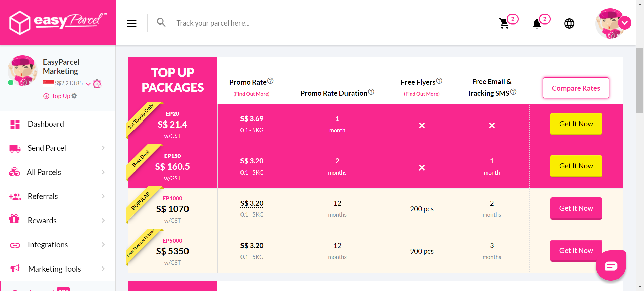Click the Top Up link
644x291 pixels.
pyautogui.click(x=61, y=96)
